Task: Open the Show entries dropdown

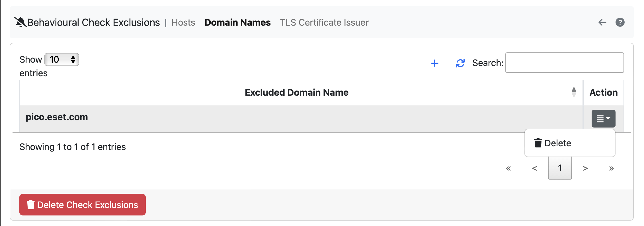Action: coord(61,59)
